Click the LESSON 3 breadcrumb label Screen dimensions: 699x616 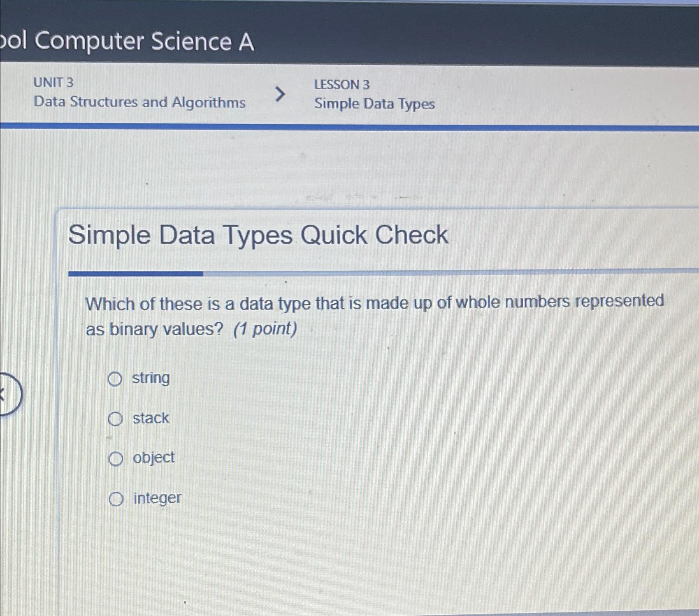[341, 84]
